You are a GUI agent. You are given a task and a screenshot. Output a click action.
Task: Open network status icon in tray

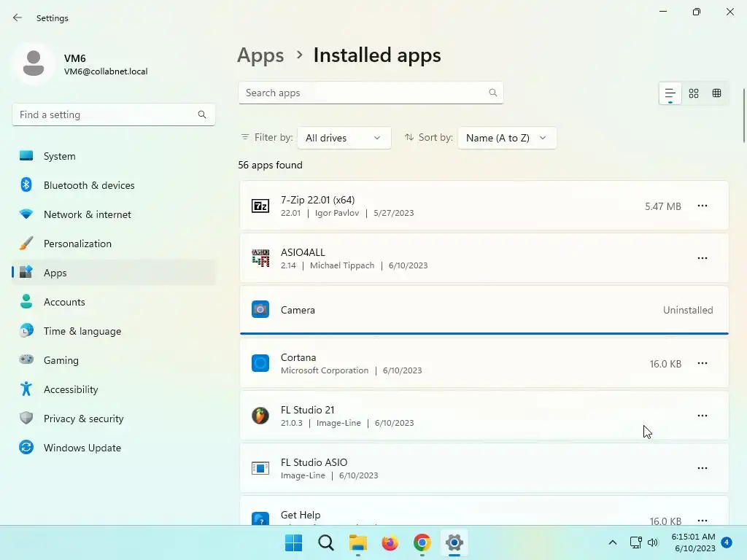pos(635,542)
